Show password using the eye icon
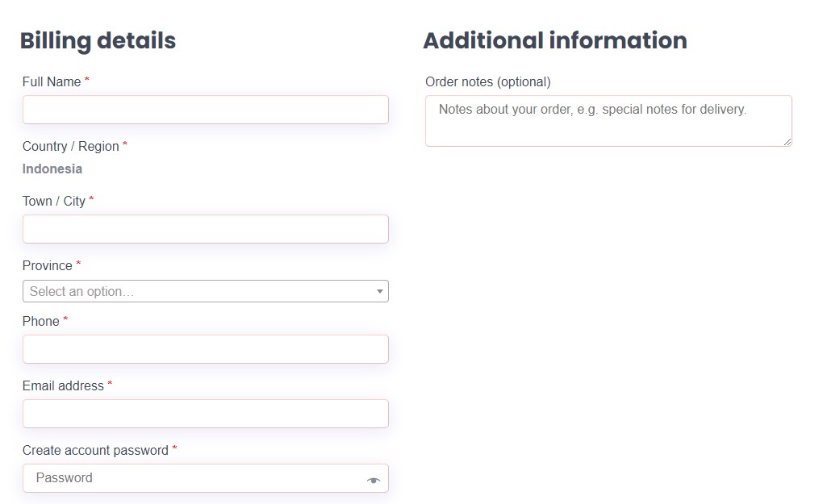This screenshot has height=504, width=823. [374, 480]
